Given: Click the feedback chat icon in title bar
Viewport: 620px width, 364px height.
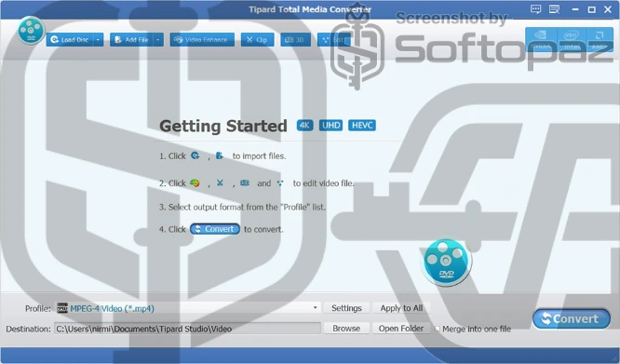Looking at the screenshot, I should pos(536,9).
